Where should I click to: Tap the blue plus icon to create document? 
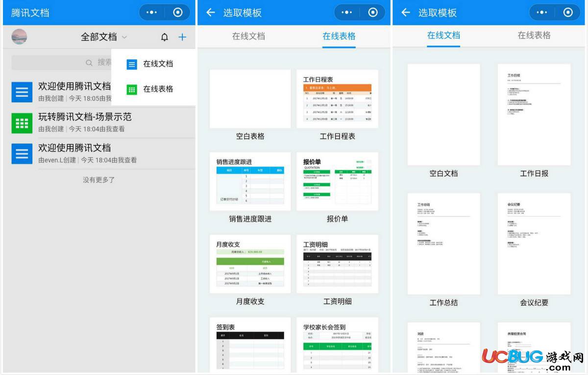pos(182,37)
